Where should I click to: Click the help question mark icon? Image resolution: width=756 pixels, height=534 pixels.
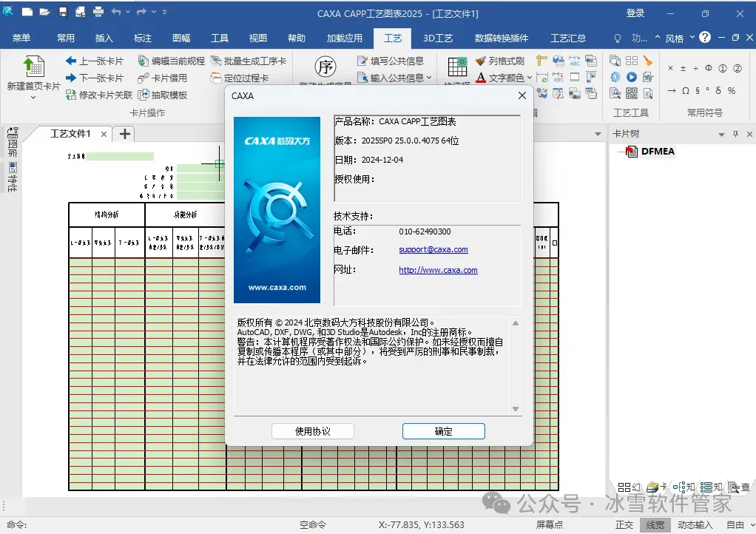click(x=705, y=38)
